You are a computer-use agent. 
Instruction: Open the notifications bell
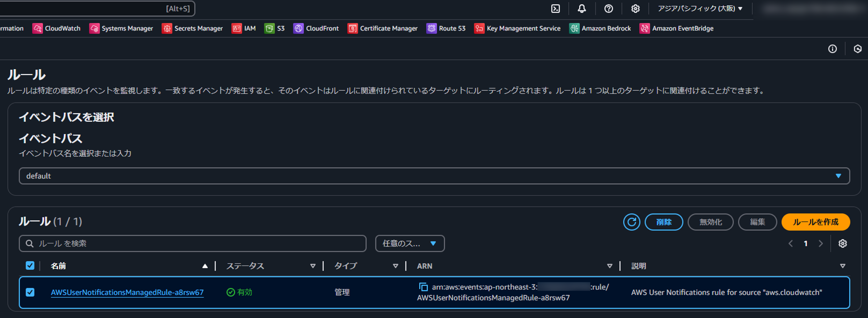click(x=582, y=9)
